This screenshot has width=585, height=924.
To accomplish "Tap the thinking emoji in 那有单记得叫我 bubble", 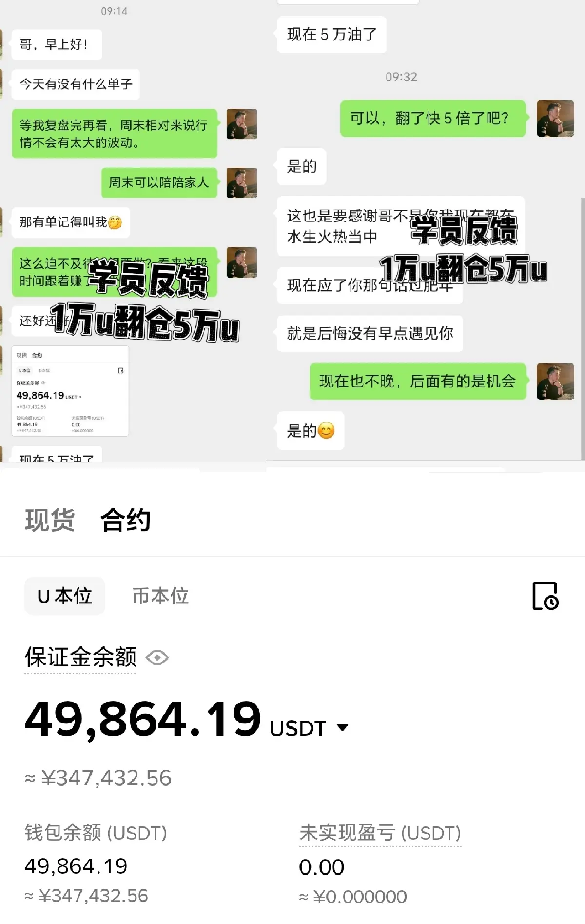I will tap(115, 222).
